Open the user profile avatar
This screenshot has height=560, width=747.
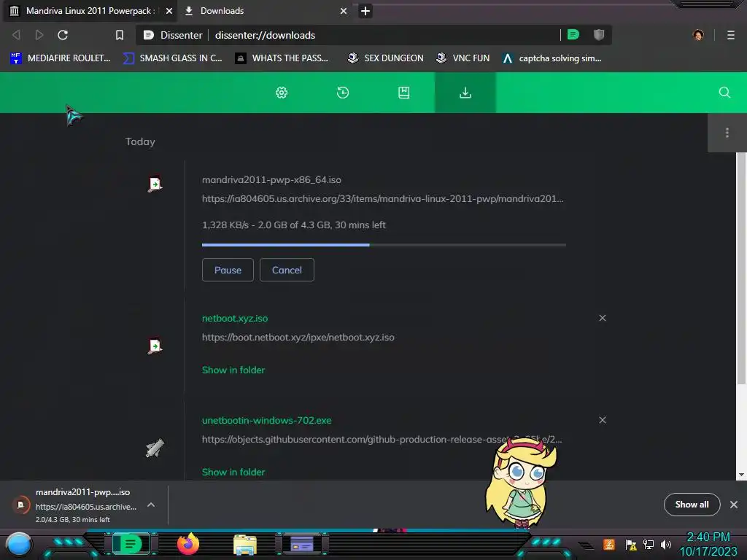click(698, 35)
